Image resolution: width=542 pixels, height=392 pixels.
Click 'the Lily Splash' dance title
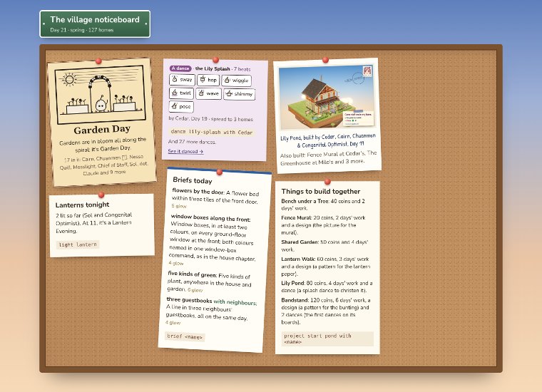point(213,68)
